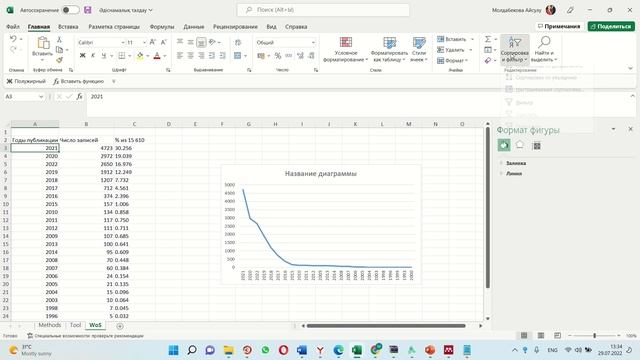Switch to the Формулы tab
640x360 pixels.
[x=162, y=27]
